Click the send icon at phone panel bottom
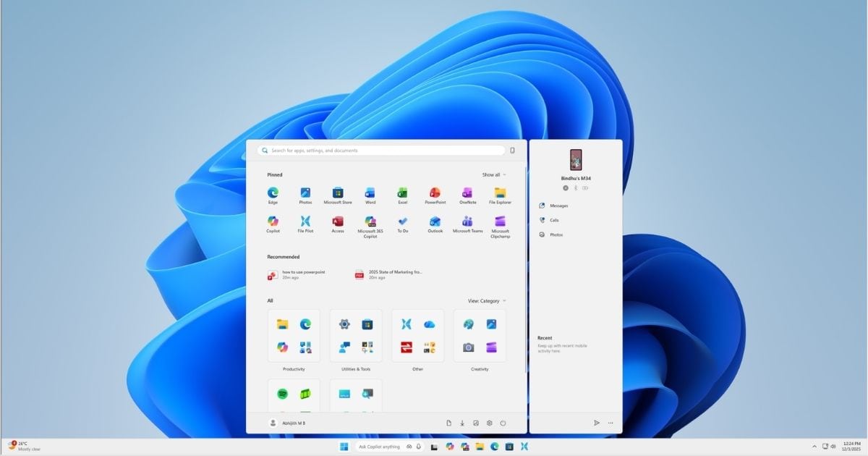The image size is (868, 456). coord(597,423)
